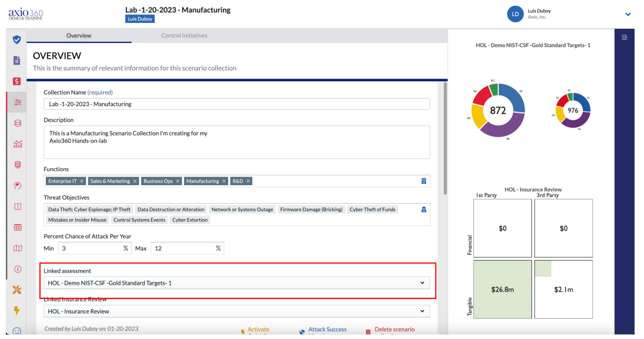This screenshot has height=339, width=644.
Task: Open the red table grid sidebar icon
Action: coord(18,227)
